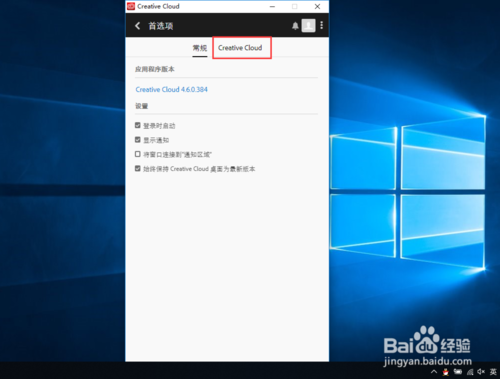
Task: Toggle the 登录时启动 checkbox
Action: 138,125
